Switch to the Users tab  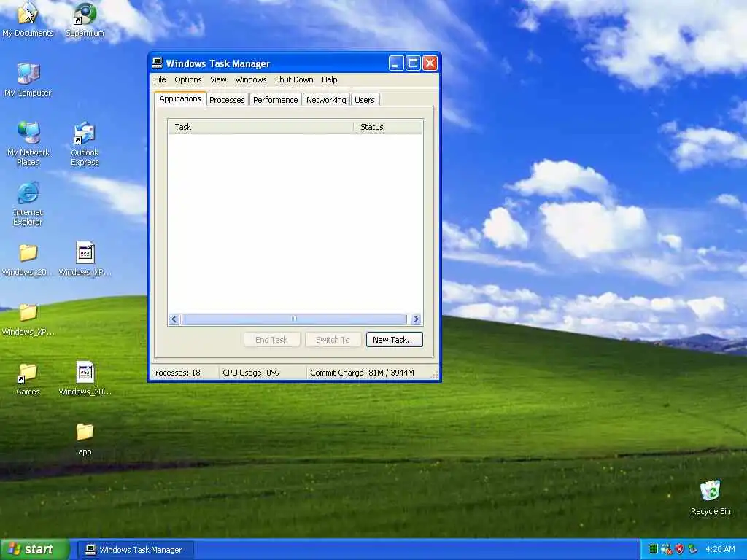[365, 99]
